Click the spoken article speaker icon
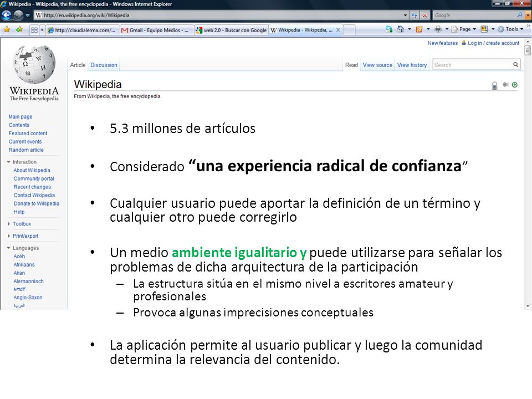The image size is (532, 399). pos(505,84)
